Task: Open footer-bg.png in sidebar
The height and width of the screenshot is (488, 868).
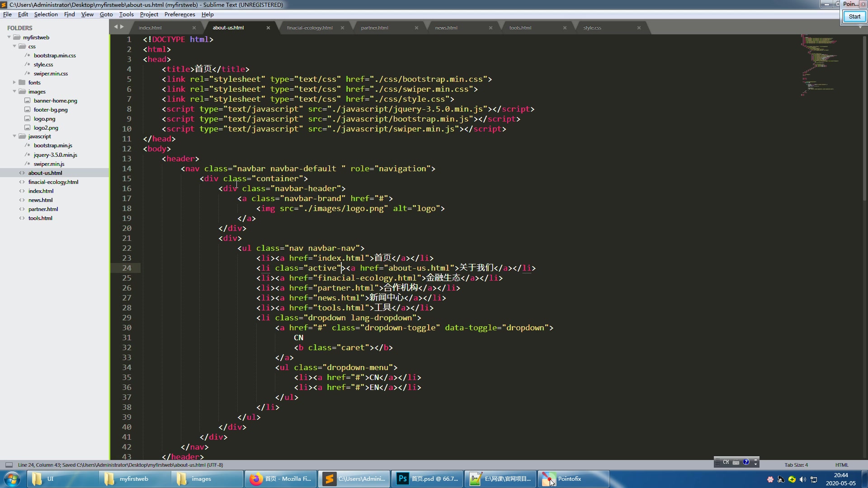Action: coord(51,110)
